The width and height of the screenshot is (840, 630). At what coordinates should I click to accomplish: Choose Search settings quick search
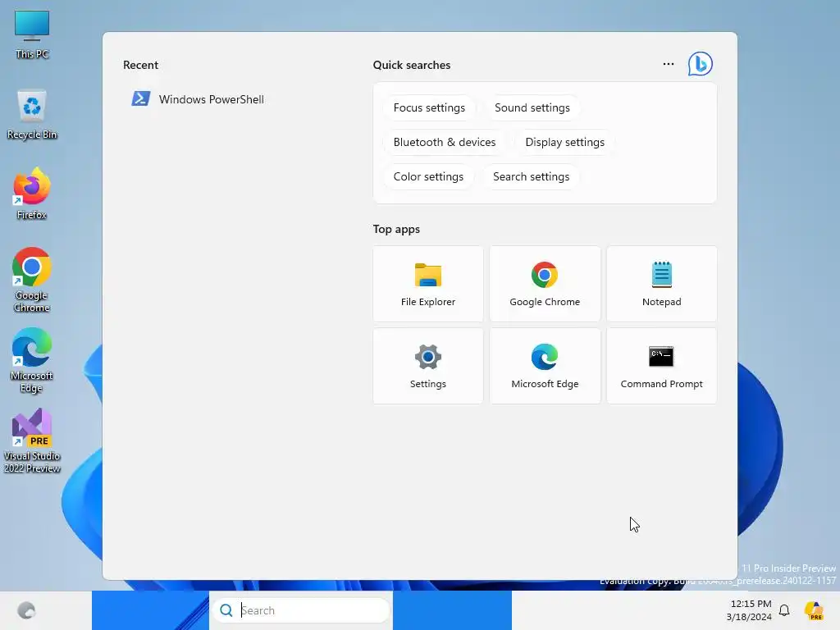531,177
